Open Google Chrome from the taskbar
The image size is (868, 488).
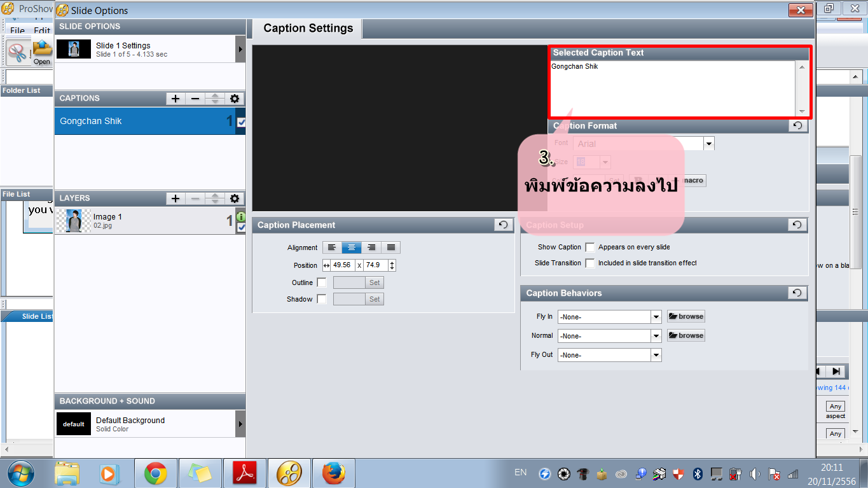[x=156, y=473]
